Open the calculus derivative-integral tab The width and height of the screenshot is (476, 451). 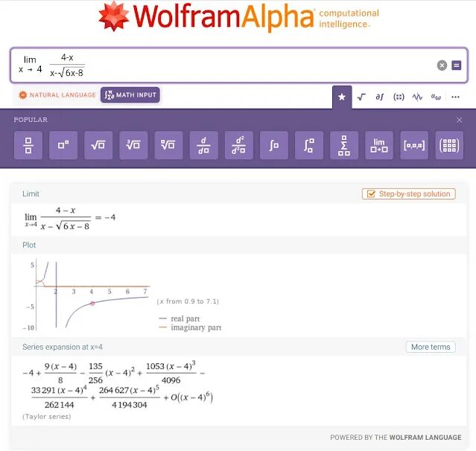click(x=380, y=97)
